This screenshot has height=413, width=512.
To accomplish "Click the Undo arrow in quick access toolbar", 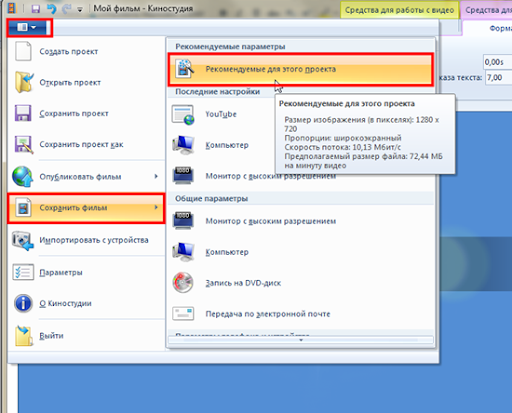I will [x=51, y=8].
